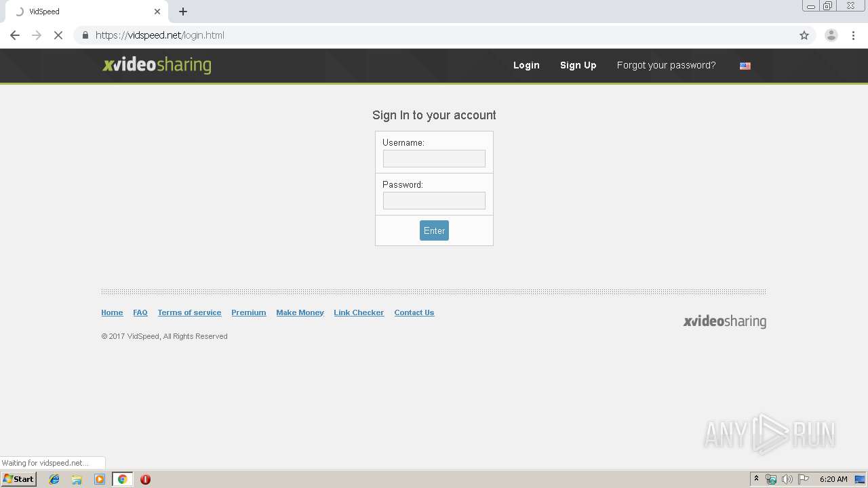This screenshot has width=868, height=488.
Task: Open the Make Money footer link
Action: coord(300,312)
